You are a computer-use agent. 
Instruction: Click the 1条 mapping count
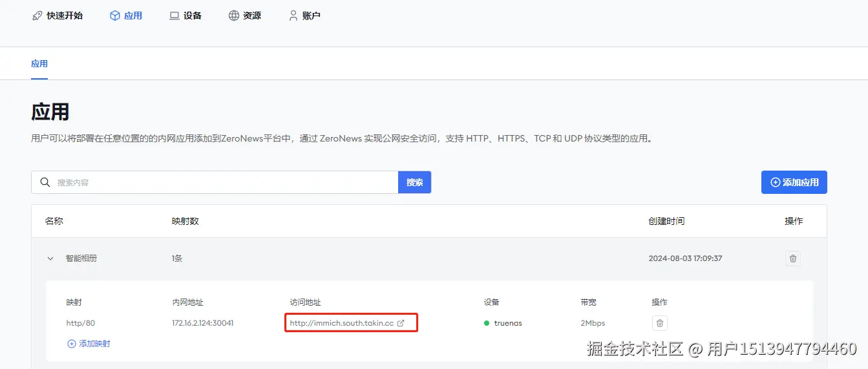click(177, 258)
